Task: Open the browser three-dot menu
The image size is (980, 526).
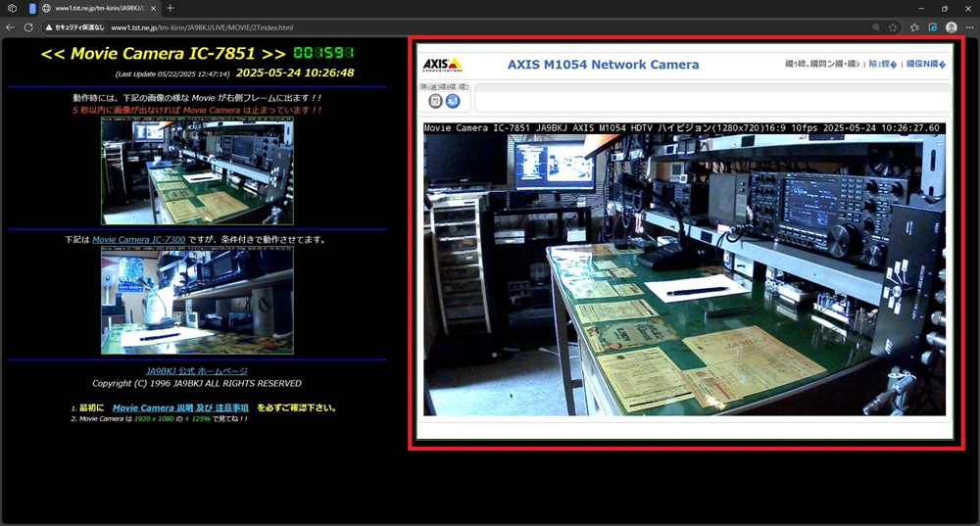Action: pos(969,27)
